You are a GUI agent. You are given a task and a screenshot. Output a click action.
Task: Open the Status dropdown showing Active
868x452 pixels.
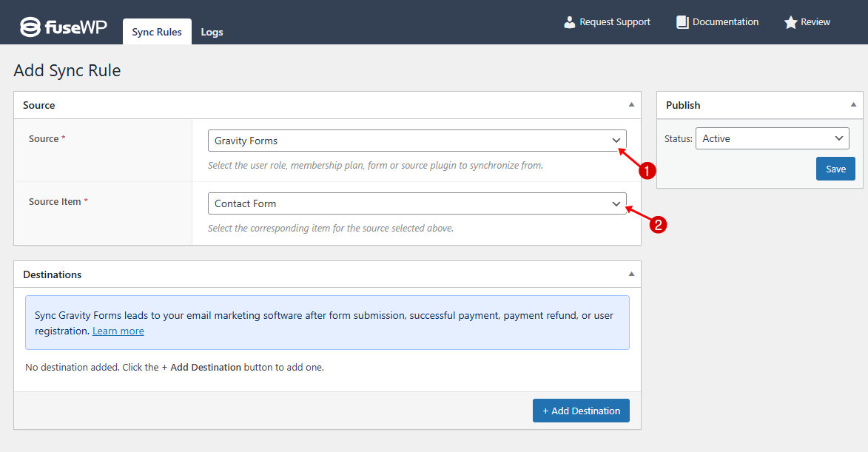coord(773,138)
